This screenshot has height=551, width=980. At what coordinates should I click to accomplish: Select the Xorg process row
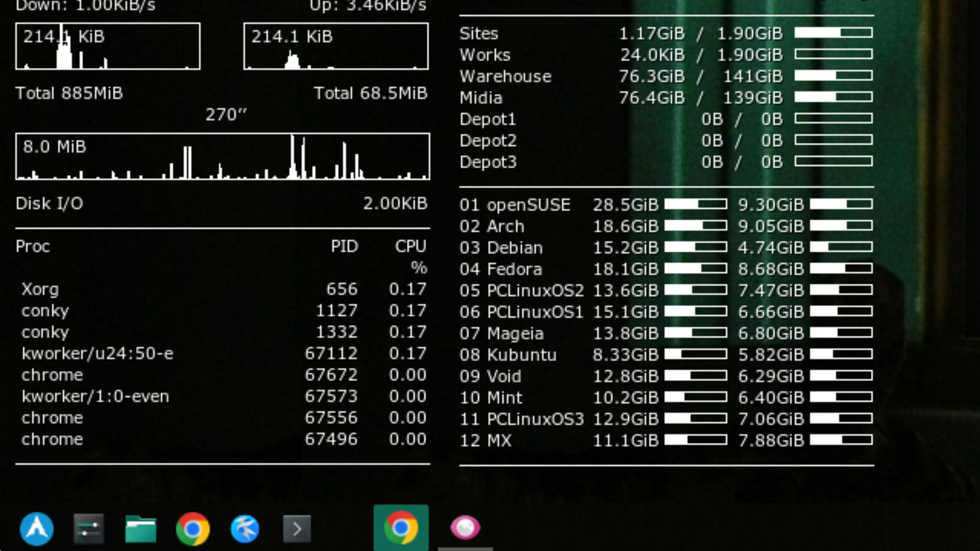40,289
